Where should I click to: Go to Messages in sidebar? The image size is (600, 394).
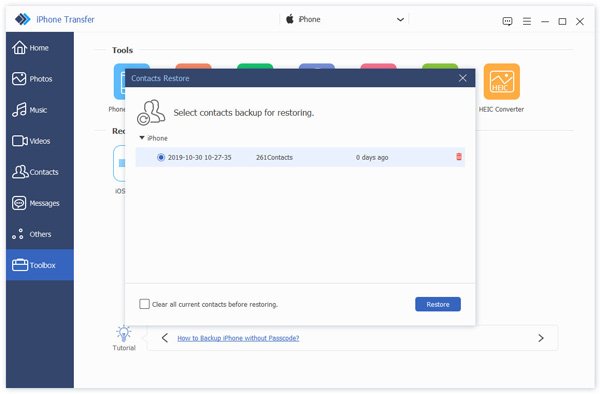40,203
